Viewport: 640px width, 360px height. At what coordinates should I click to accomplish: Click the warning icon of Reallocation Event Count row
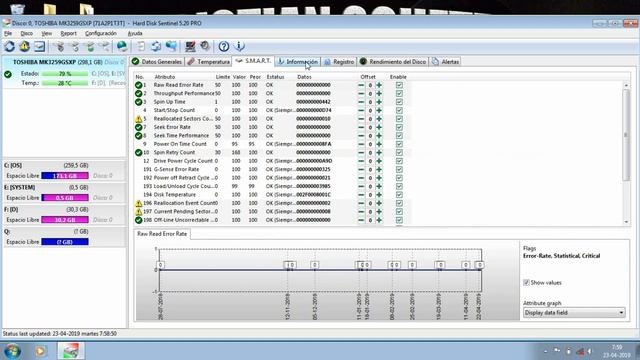click(x=138, y=203)
